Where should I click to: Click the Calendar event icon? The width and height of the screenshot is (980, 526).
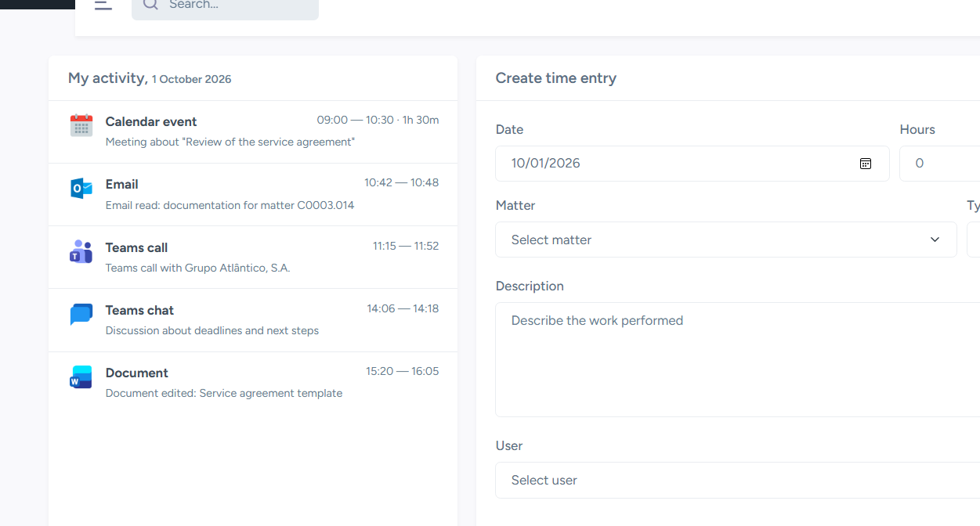click(x=81, y=126)
